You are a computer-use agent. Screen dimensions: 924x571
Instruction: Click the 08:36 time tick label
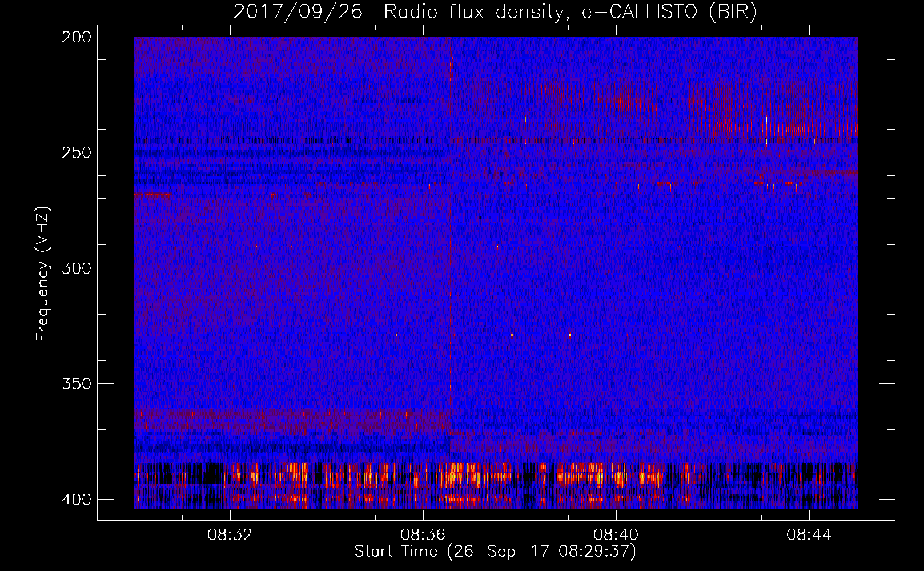point(423,535)
